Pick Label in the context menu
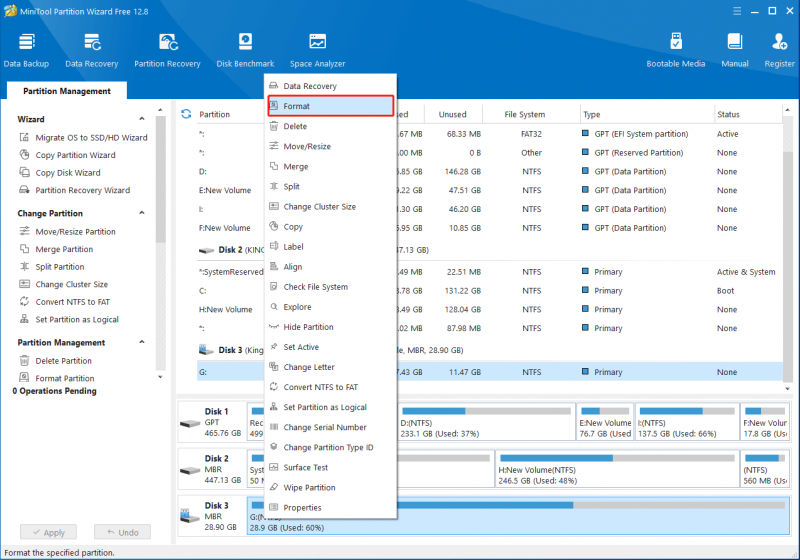Screen dimensions: 800x560 331,246
